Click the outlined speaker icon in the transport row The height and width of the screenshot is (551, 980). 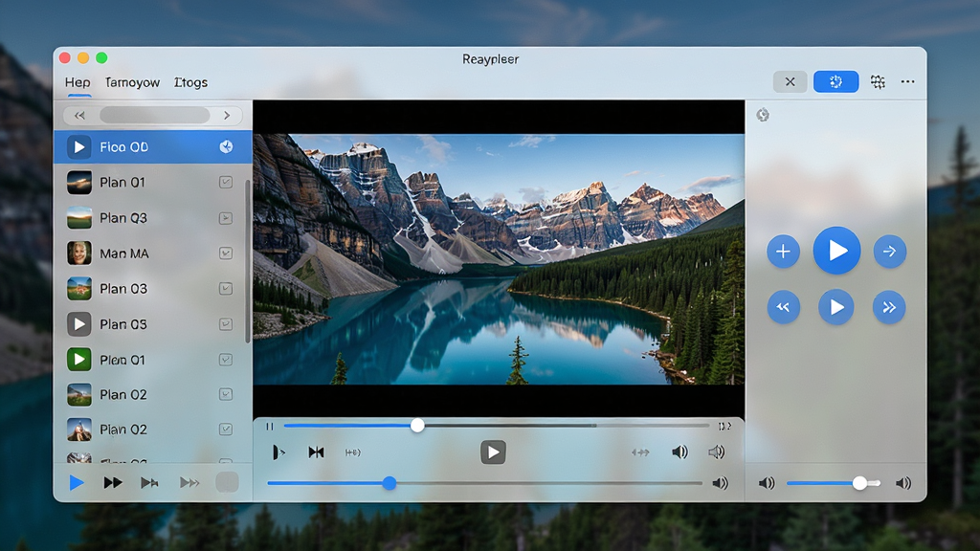tap(717, 452)
